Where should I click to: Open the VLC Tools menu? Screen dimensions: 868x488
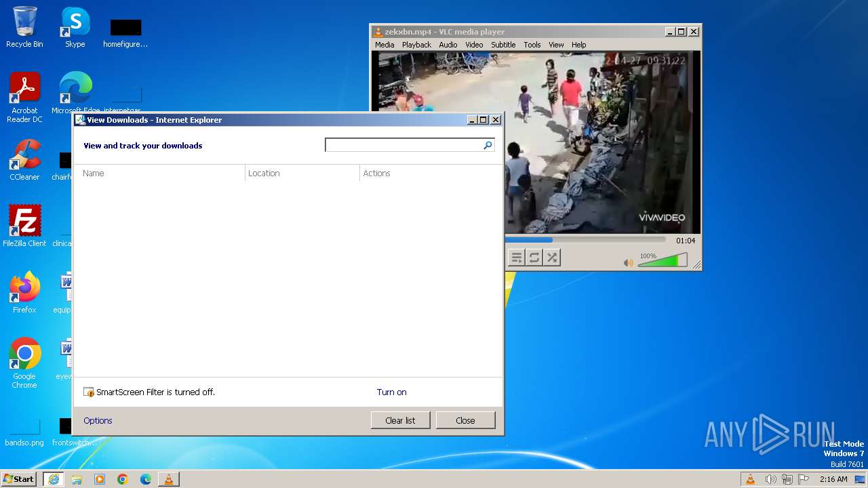532,45
